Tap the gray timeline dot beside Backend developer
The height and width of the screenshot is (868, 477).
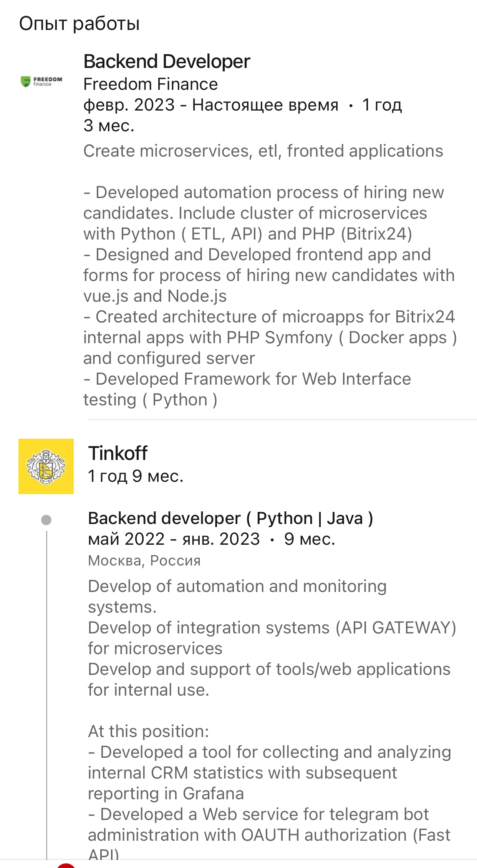(x=46, y=520)
